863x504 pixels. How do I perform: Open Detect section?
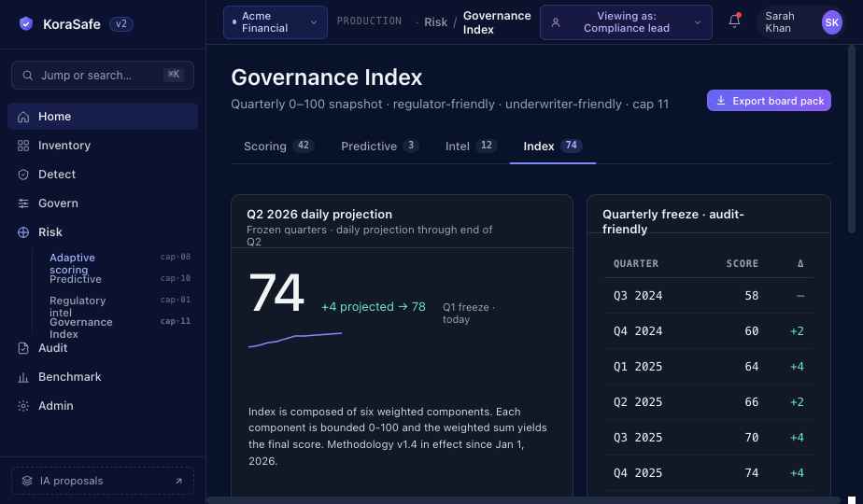[103, 175]
